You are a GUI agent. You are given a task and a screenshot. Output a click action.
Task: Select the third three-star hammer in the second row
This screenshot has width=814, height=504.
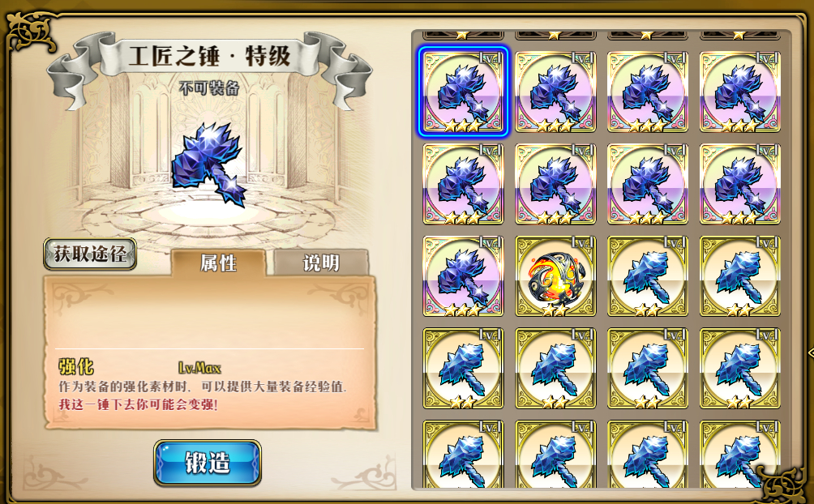pyautogui.click(x=647, y=184)
